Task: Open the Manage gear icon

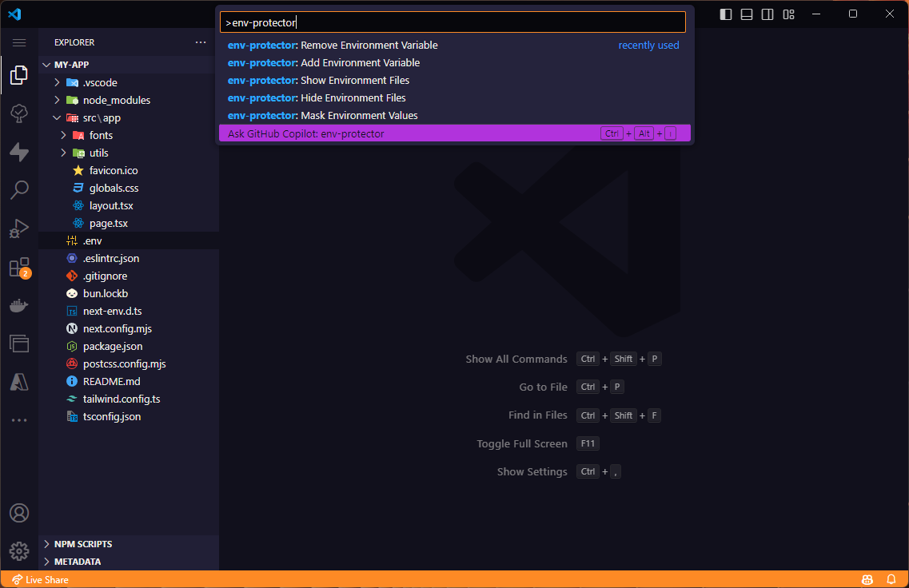Action: tap(19, 551)
